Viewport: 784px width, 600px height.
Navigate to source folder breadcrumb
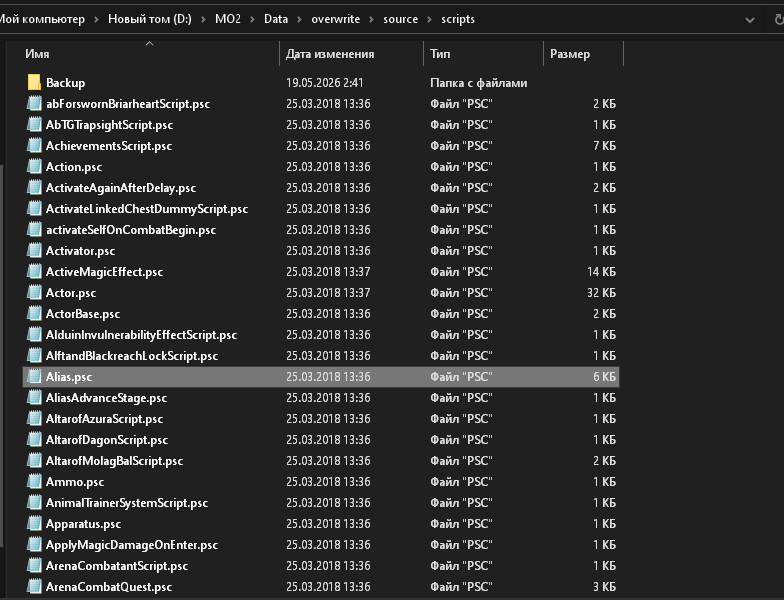click(x=400, y=19)
